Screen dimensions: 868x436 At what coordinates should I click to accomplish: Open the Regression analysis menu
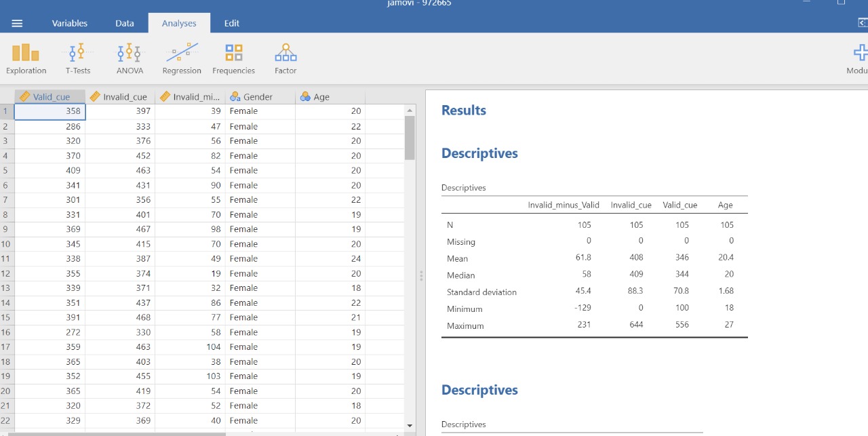point(182,59)
